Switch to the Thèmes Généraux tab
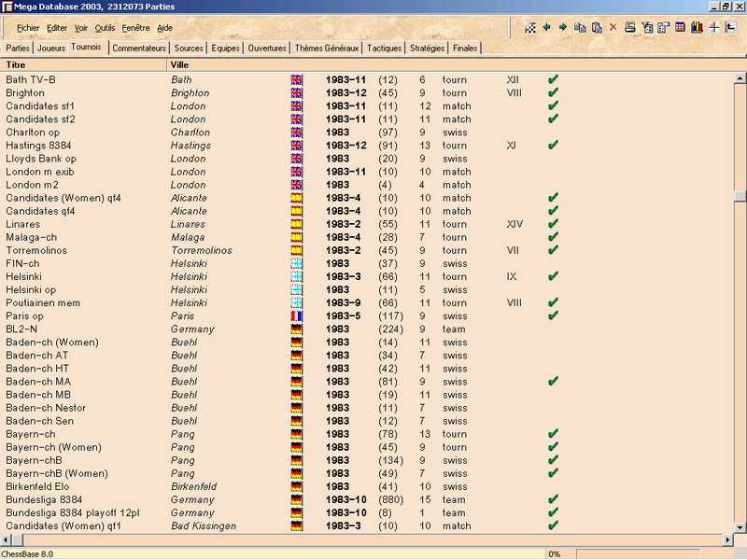 click(x=327, y=49)
